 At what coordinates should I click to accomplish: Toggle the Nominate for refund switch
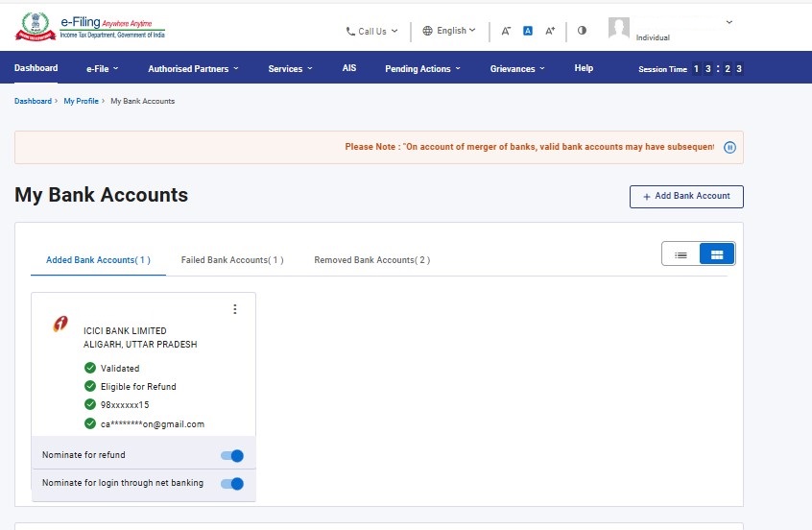click(232, 455)
